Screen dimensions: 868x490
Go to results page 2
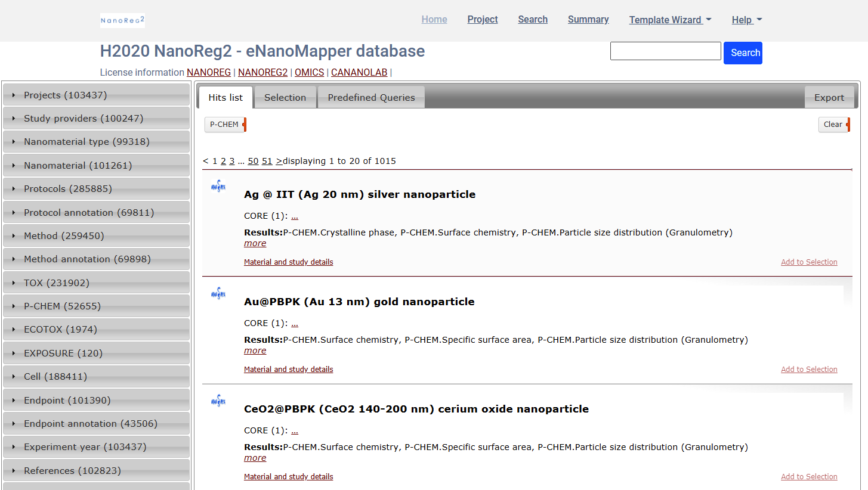click(x=223, y=160)
